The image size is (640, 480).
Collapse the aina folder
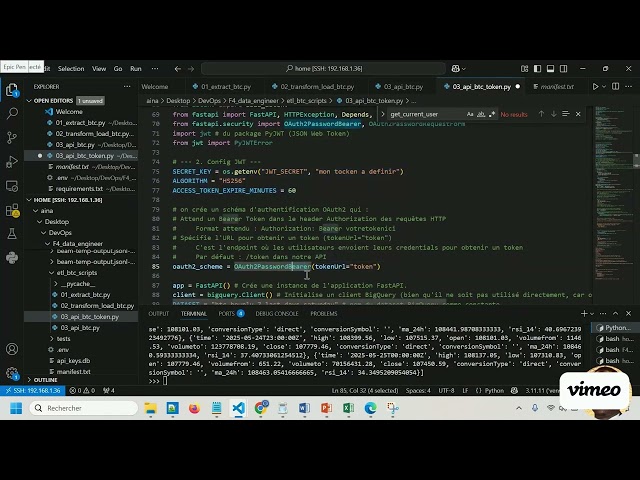(36, 211)
